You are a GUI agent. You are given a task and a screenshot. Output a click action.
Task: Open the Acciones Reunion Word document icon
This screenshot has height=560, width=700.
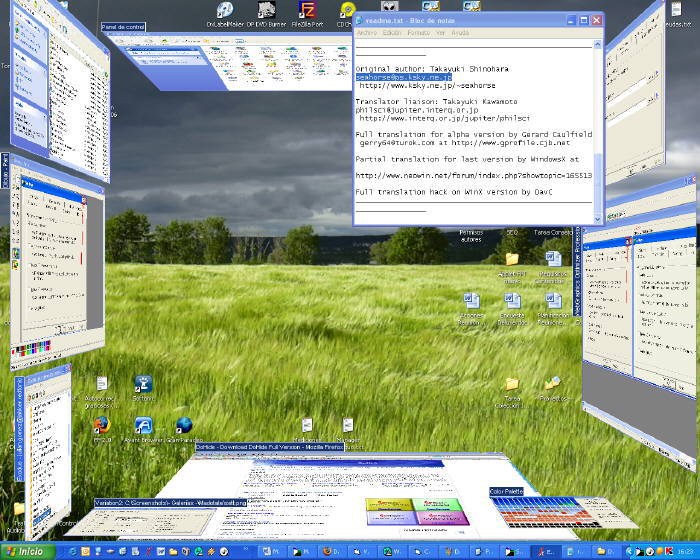click(471, 301)
